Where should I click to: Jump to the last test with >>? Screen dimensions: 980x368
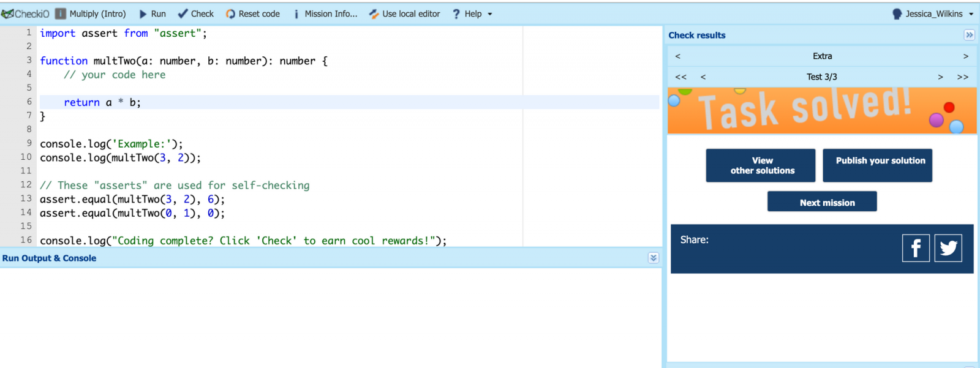point(962,77)
